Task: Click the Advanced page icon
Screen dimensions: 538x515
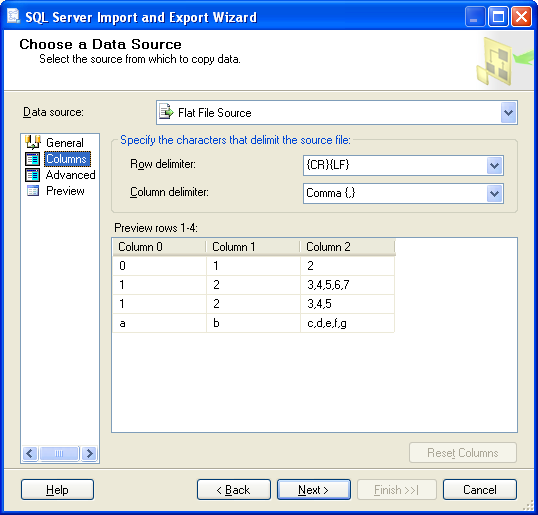Action: click(x=33, y=175)
